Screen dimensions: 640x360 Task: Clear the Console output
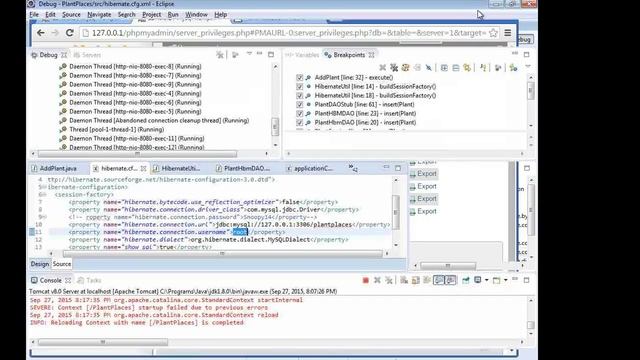(404, 280)
